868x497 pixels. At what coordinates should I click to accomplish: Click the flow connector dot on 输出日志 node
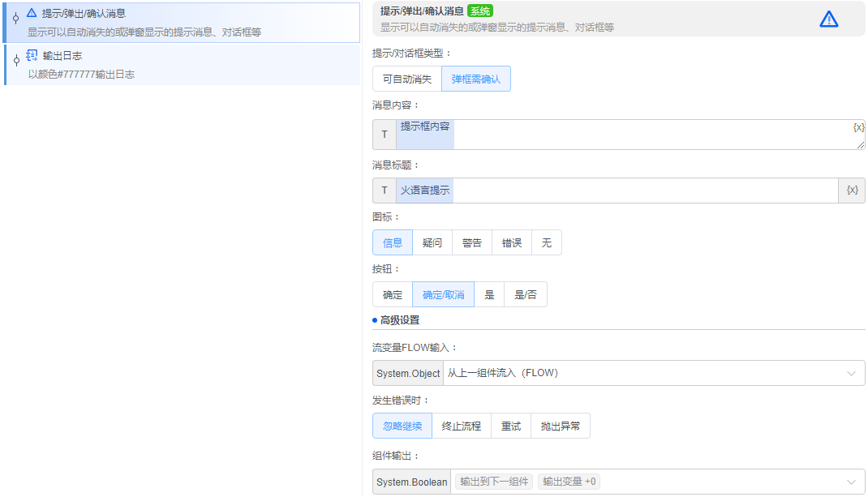15,60
